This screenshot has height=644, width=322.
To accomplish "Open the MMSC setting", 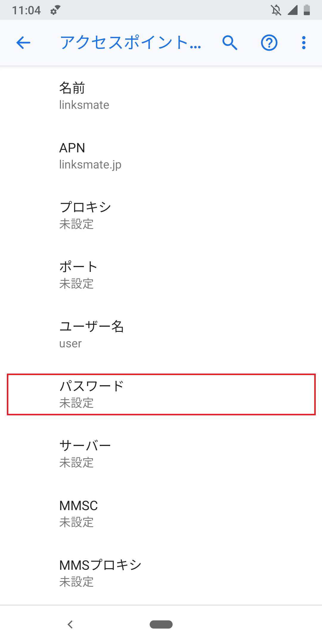I will click(x=161, y=513).
